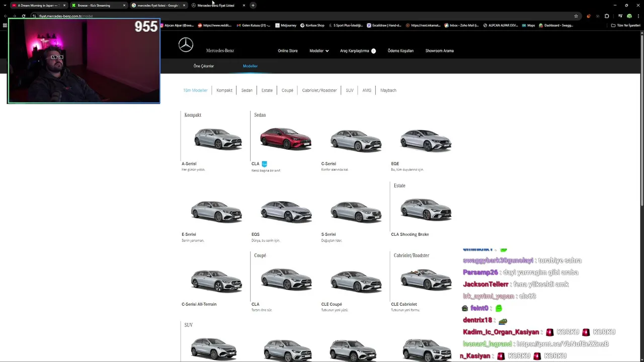This screenshot has width=644, height=362.
Task: Filter models by AMG tab
Action: [x=367, y=90]
